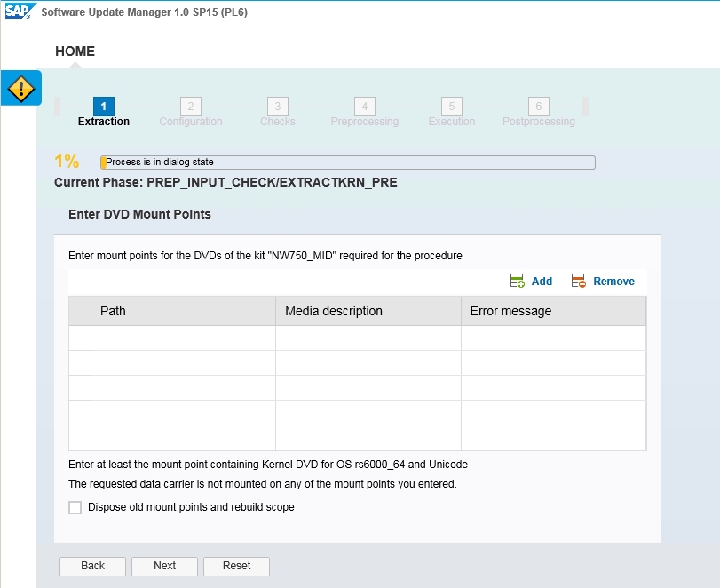The width and height of the screenshot is (720, 588).
Task: Enable Dispose old mount points checkbox
Action: tap(75, 507)
